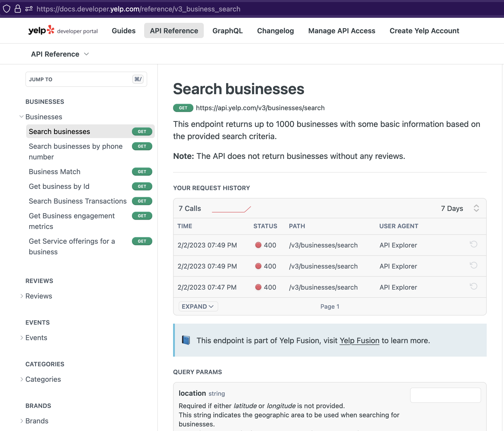
Task: Click the API endpoint URL text
Action: (260, 108)
